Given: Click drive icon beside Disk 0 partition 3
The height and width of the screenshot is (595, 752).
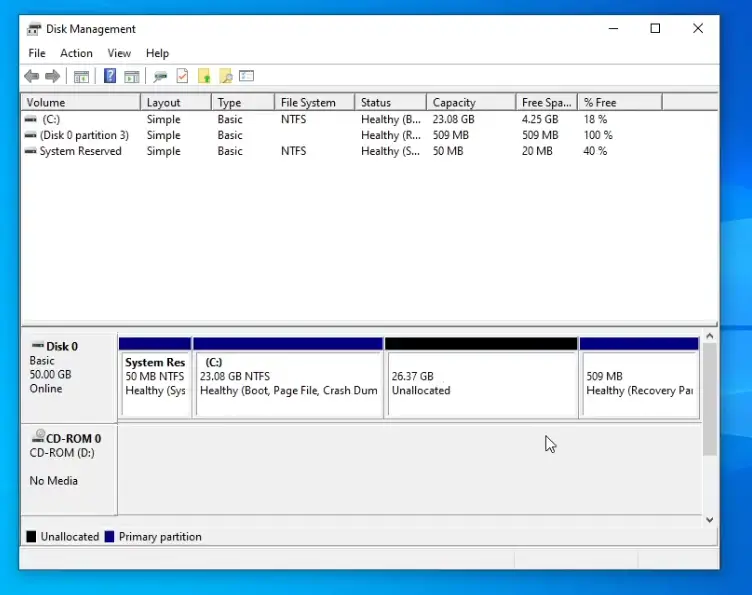Looking at the screenshot, I should pyautogui.click(x=31, y=135).
